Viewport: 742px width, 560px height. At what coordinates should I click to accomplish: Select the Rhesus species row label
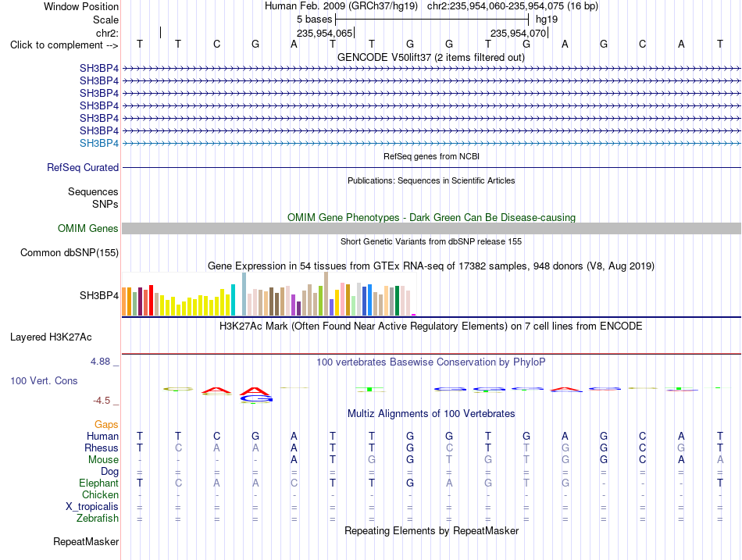102,448
